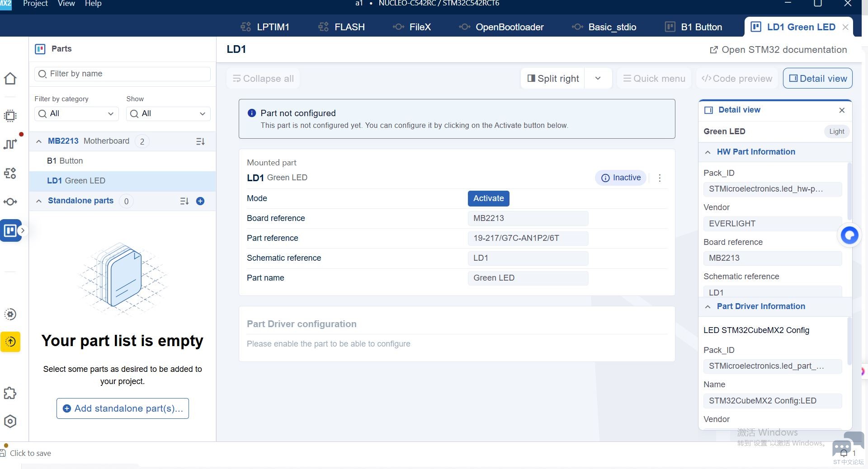Open the Help menu
This screenshot has height=469, width=868.
pyautogui.click(x=93, y=4)
